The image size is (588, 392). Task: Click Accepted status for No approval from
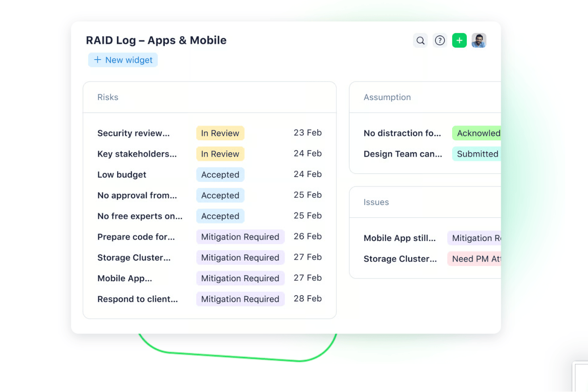tap(220, 195)
